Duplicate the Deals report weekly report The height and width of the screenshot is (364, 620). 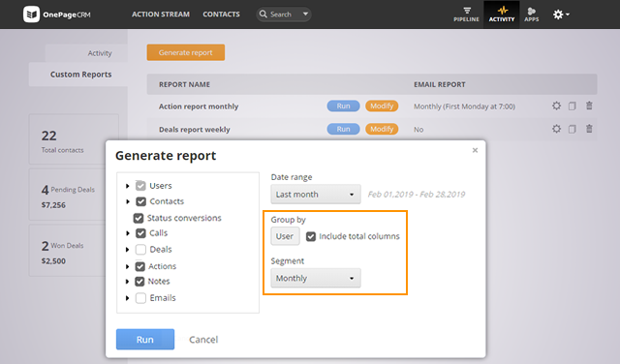(x=573, y=129)
